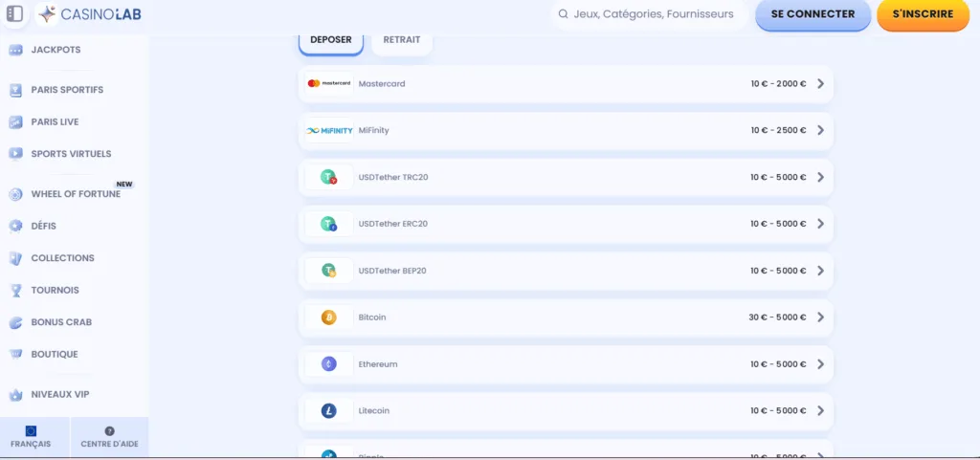This screenshot has height=460, width=980.
Task: Choose the Ethereum coin icon
Action: coord(329,364)
